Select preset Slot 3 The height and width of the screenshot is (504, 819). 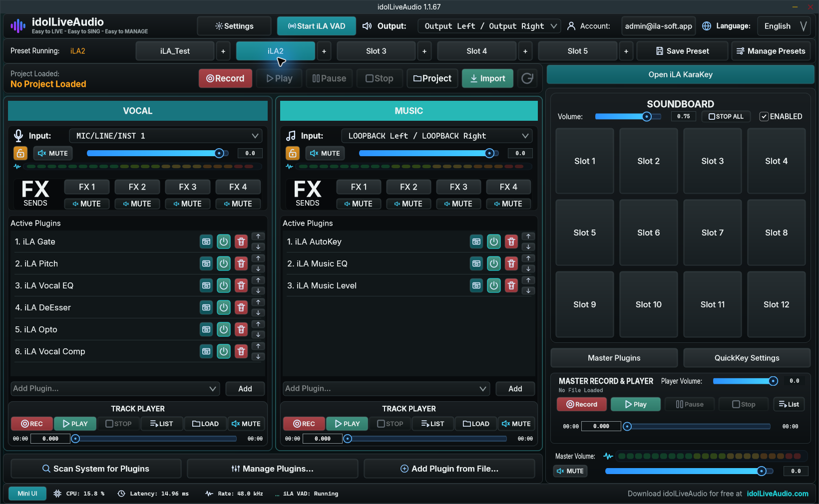(376, 51)
